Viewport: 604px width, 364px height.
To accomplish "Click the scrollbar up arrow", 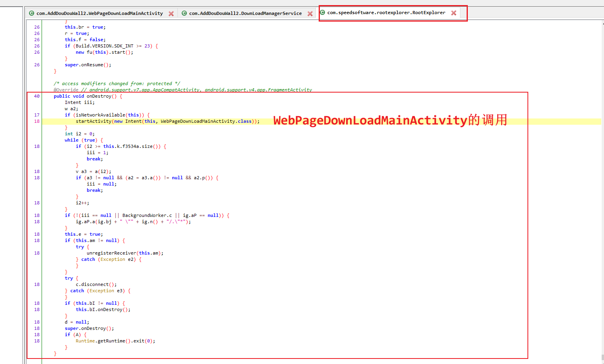I will pyautogui.click(x=602, y=24).
